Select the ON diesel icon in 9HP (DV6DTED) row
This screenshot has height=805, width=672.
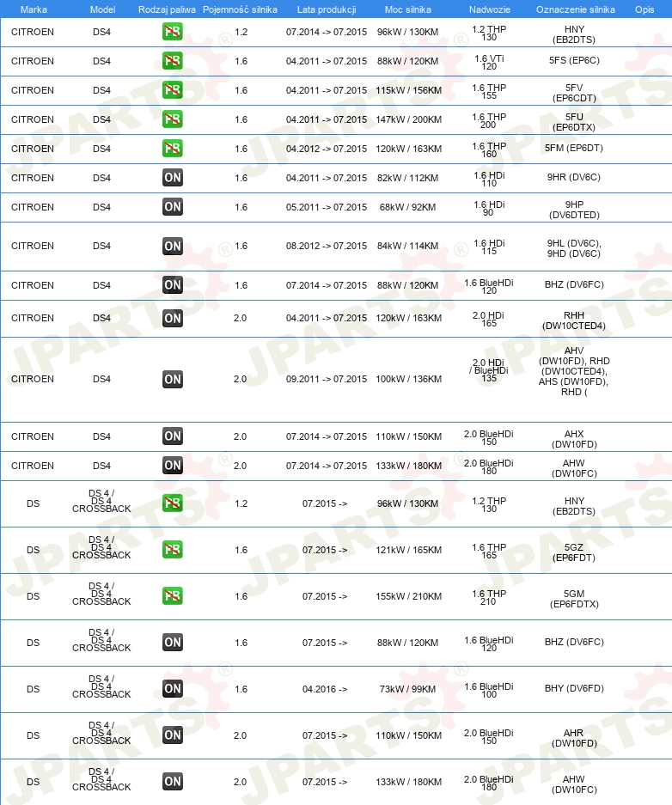(173, 207)
